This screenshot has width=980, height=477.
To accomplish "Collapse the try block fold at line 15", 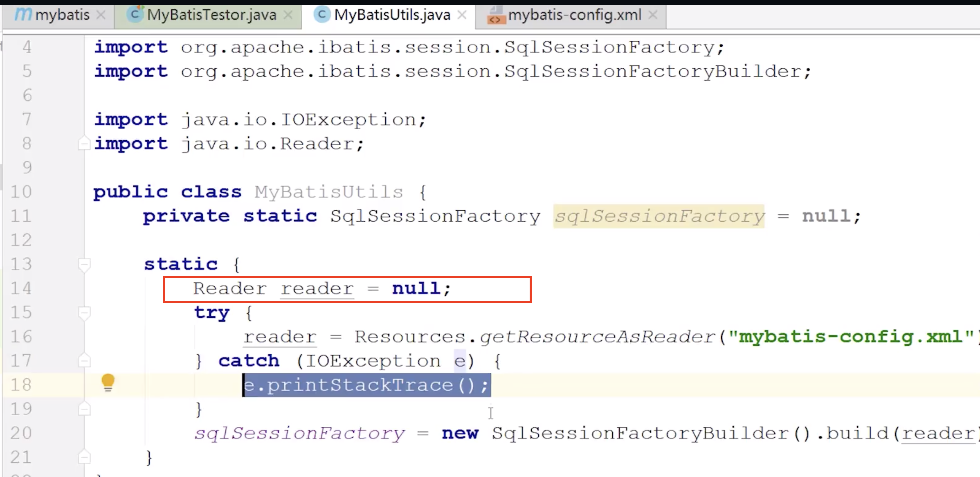I will pos(84,313).
